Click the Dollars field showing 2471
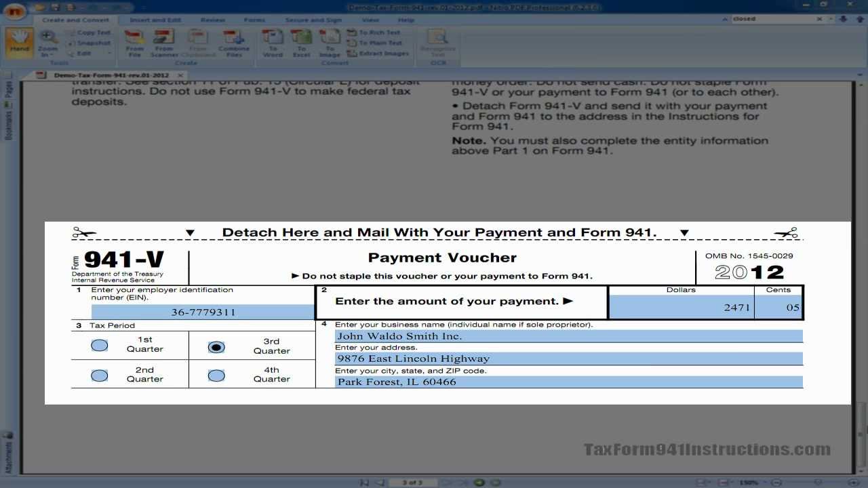Viewport: 868px width, 488px height. click(x=682, y=307)
